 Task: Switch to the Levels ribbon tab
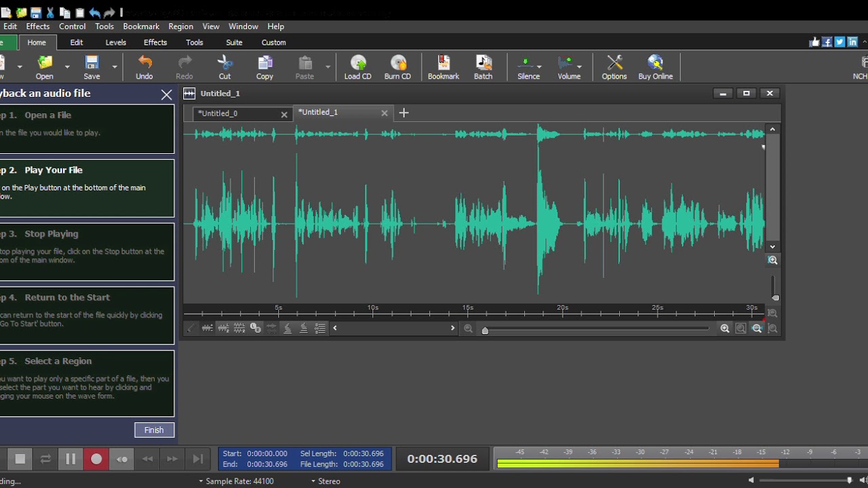(116, 42)
